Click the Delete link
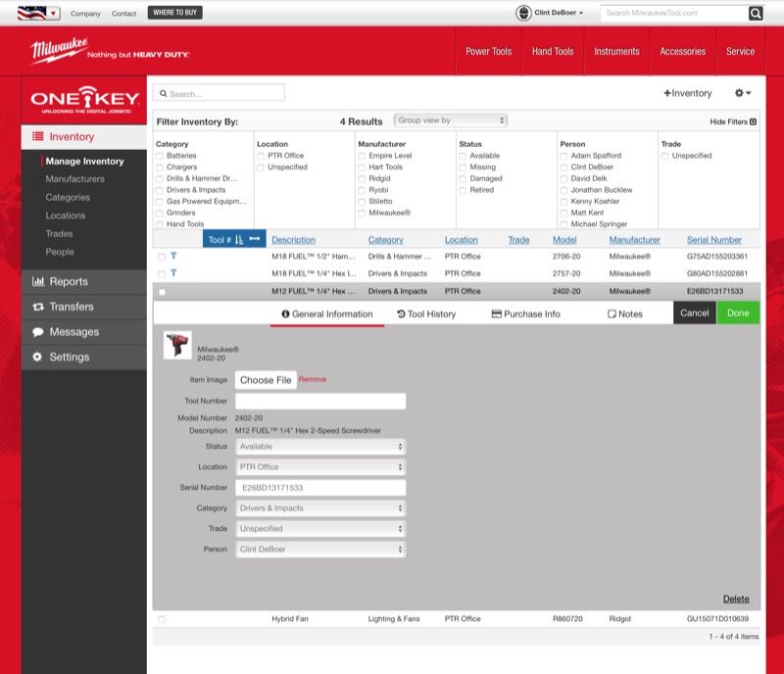Screen dimensions: 784x674 coord(735,599)
